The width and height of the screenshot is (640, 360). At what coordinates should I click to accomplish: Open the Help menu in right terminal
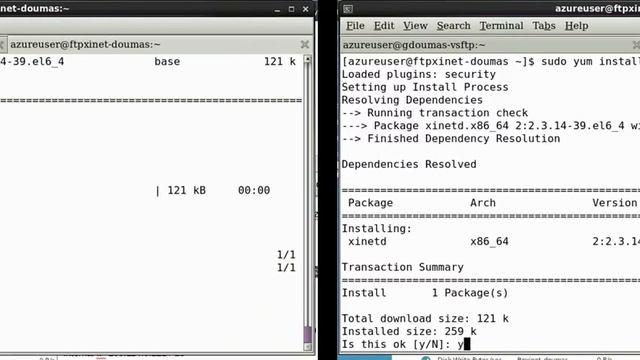[576, 26]
